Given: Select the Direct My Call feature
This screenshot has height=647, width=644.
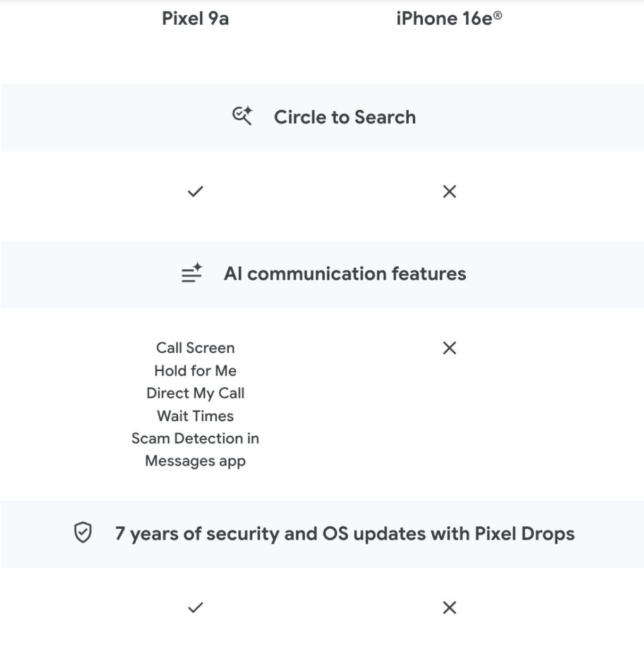Looking at the screenshot, I should [195, 393].
